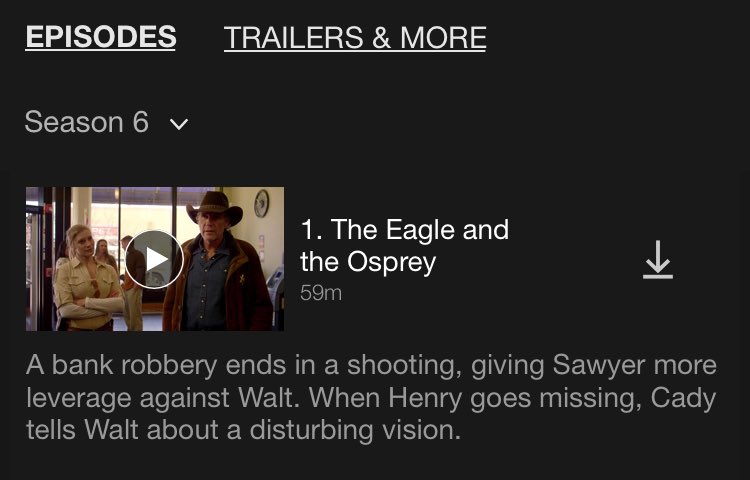Click the title 'The Eagle and the Osprey'

(x=405, y=245)
